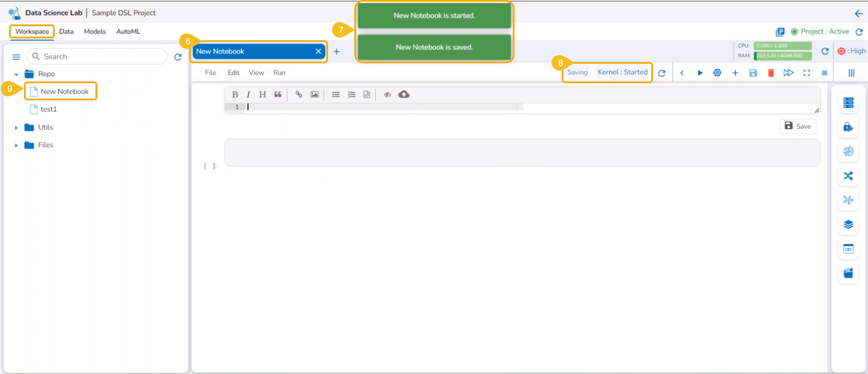This screenshot has height=374, width=868.
Task: Close the New Notebook tab
Action: [319, 51]
